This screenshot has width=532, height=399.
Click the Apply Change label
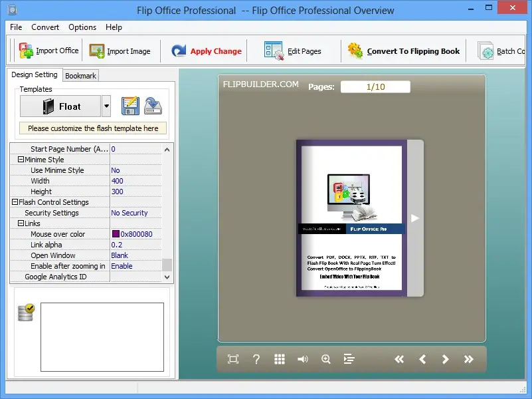[x=216, y=51]
